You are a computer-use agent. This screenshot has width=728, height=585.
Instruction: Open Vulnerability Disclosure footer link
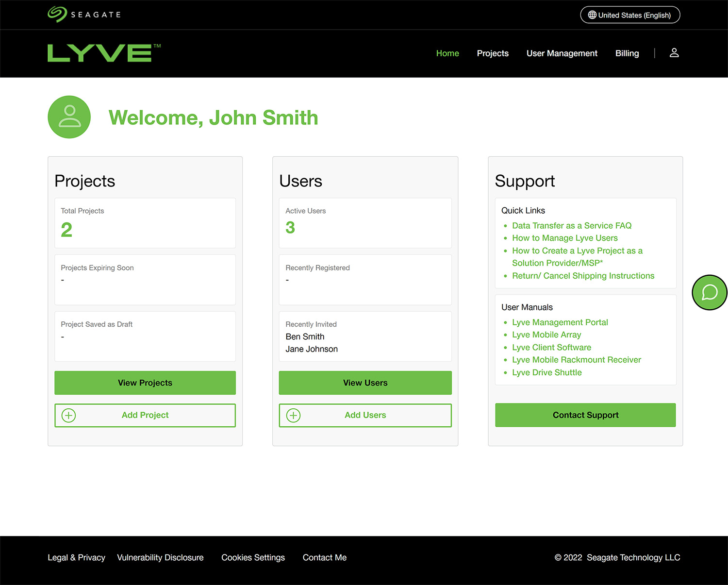(160, 558)
